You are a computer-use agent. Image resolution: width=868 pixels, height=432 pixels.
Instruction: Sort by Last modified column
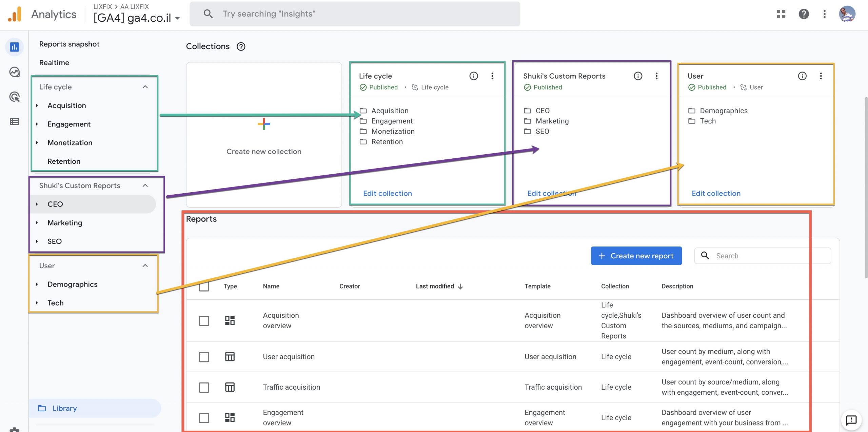[439, 286]
